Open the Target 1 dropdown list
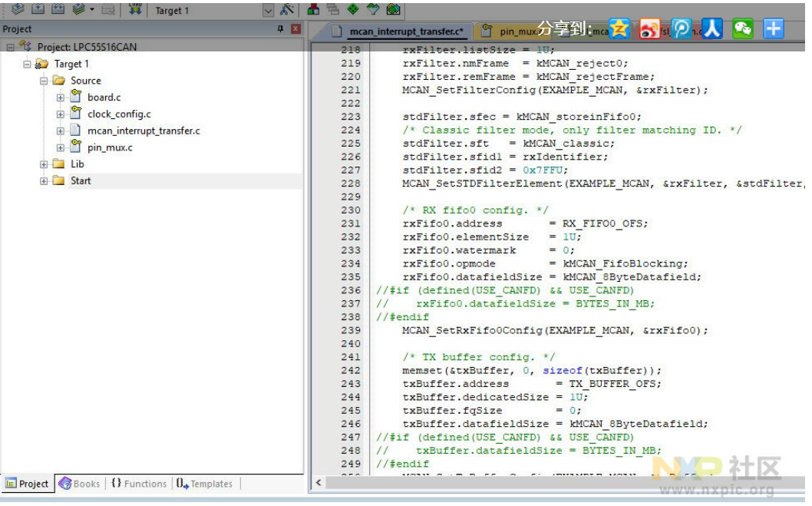The width and height of the screenshot is (812, 506). [x=268, y=11]
